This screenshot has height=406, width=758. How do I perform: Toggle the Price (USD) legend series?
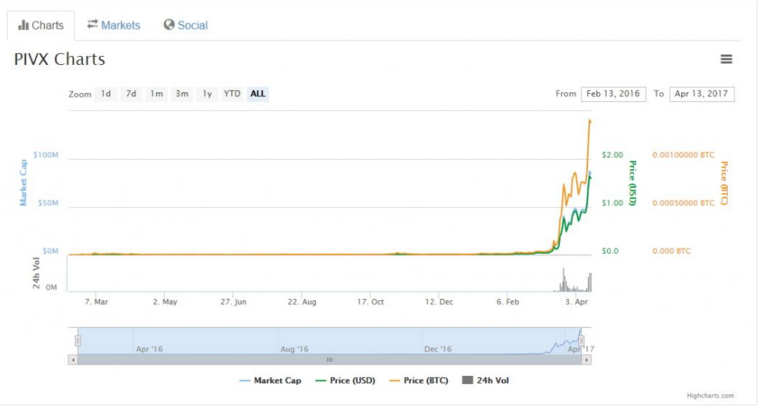click(345, 380)
